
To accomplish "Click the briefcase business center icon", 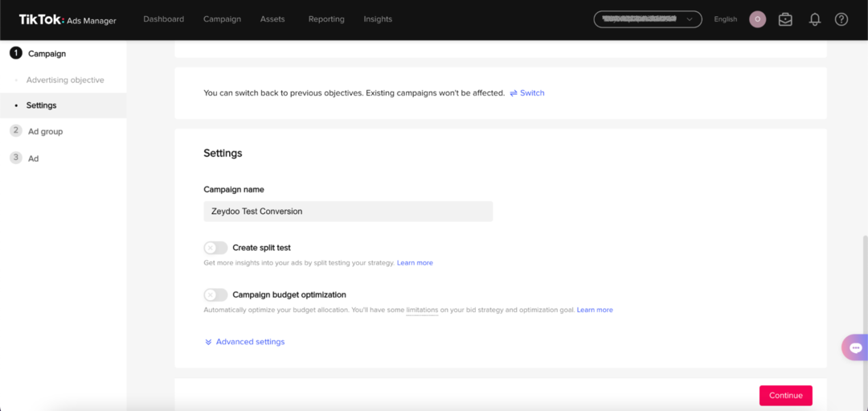I will point(785,19).
